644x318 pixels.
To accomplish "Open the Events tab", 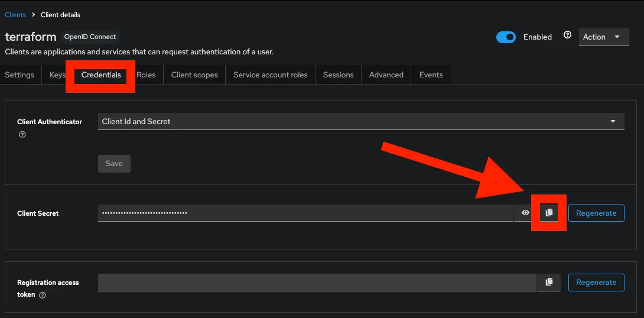I will click(x=431, y=75).
